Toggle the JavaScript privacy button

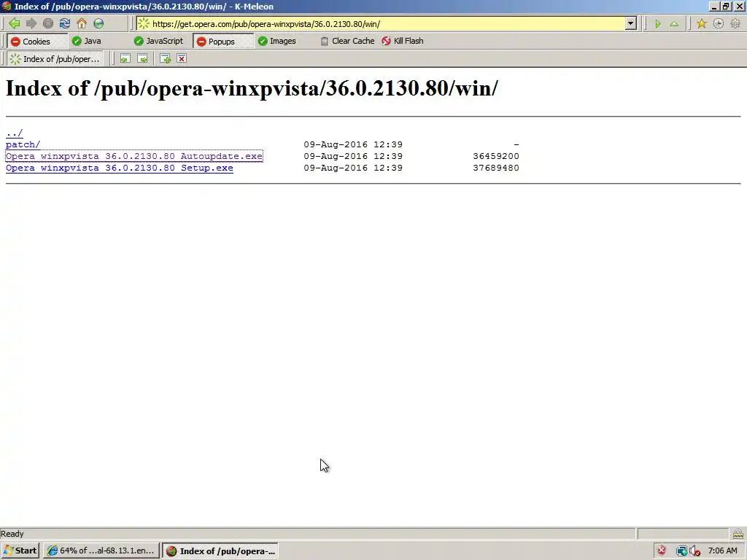pyautogui.click(x=158, y=41)
